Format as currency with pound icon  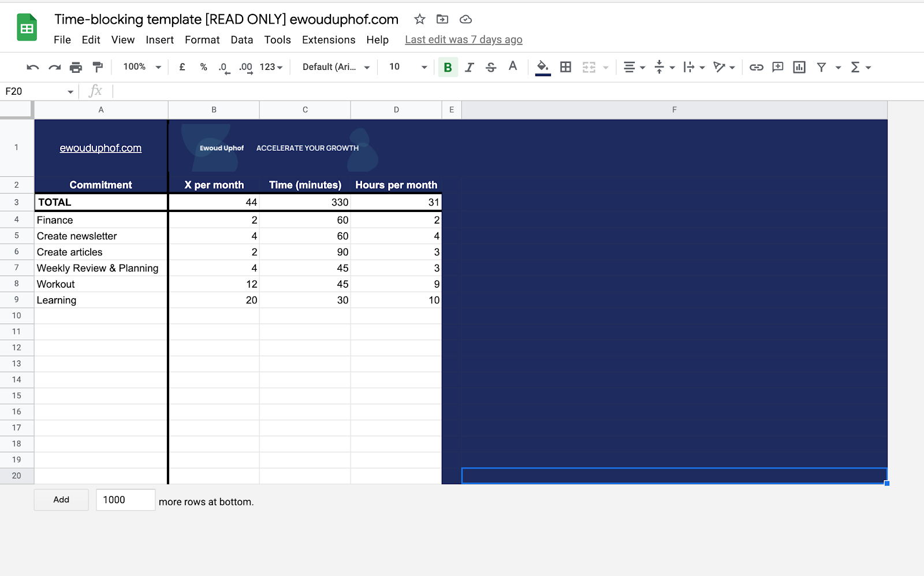point(182,67)
